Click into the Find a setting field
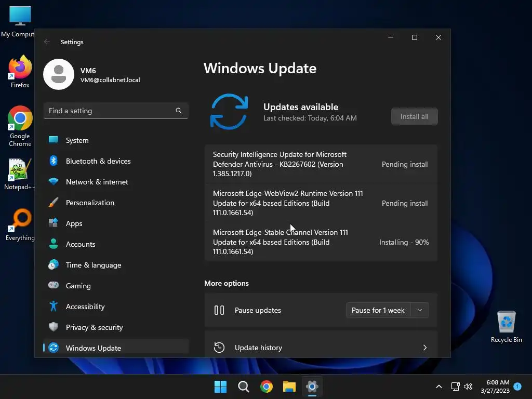This screenshot has width=532, height=399. click(116, 111)
